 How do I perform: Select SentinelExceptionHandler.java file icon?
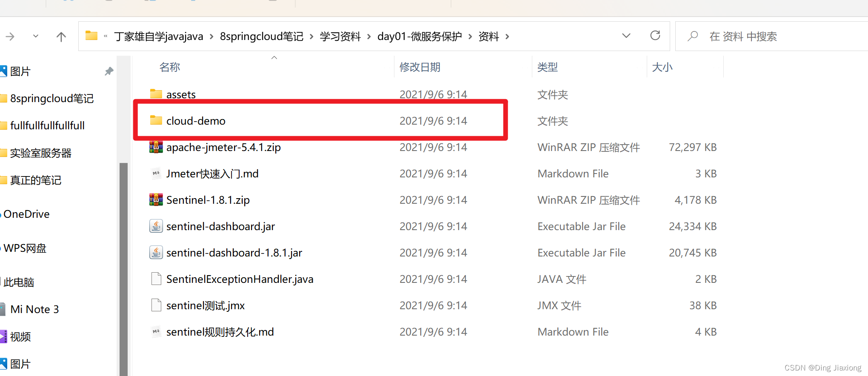(x=156, y=279)
